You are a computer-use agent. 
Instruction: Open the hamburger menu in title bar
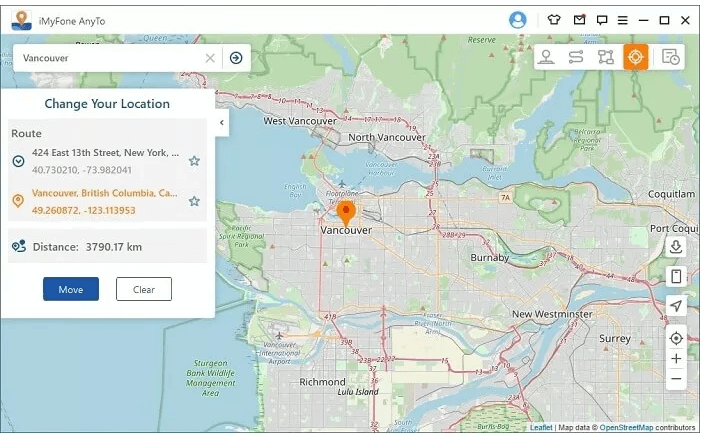tap(622, 19)
